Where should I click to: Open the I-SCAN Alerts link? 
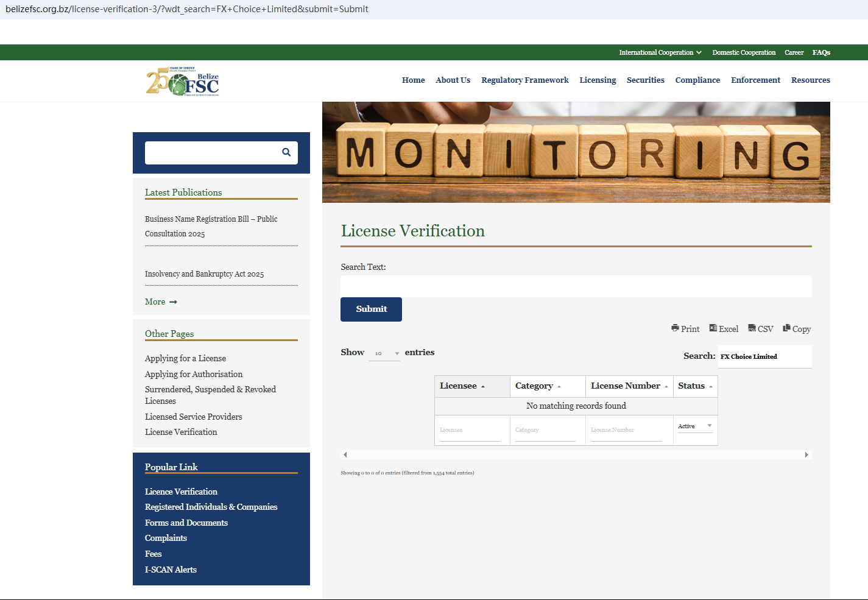171,570
